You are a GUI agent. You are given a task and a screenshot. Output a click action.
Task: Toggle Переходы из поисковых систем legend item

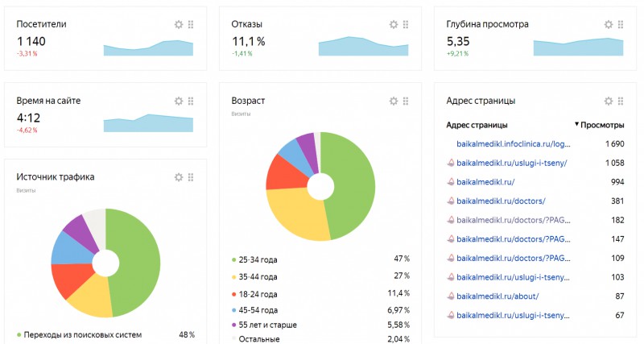pos(79,335)
